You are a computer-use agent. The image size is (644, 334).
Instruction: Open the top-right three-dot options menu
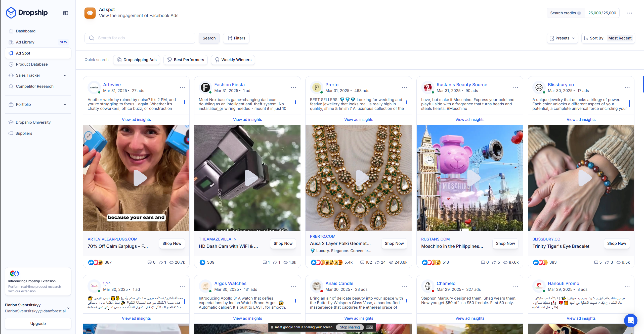[630, 13]
